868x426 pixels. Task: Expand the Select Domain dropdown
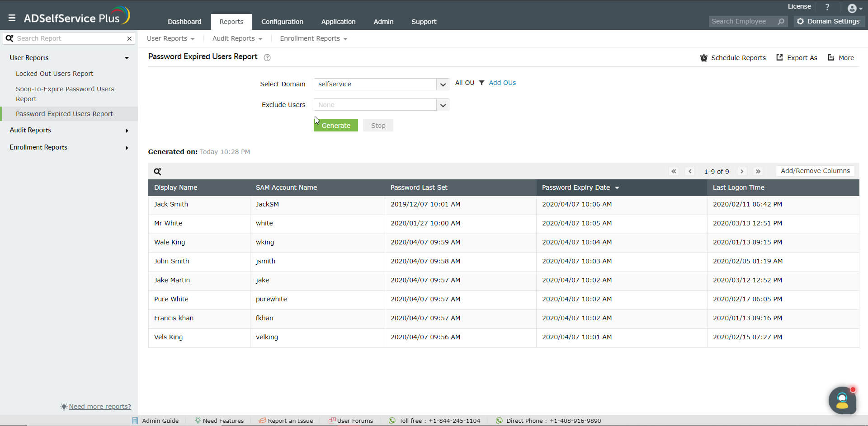pyautogui.click(x=443, y=84)
